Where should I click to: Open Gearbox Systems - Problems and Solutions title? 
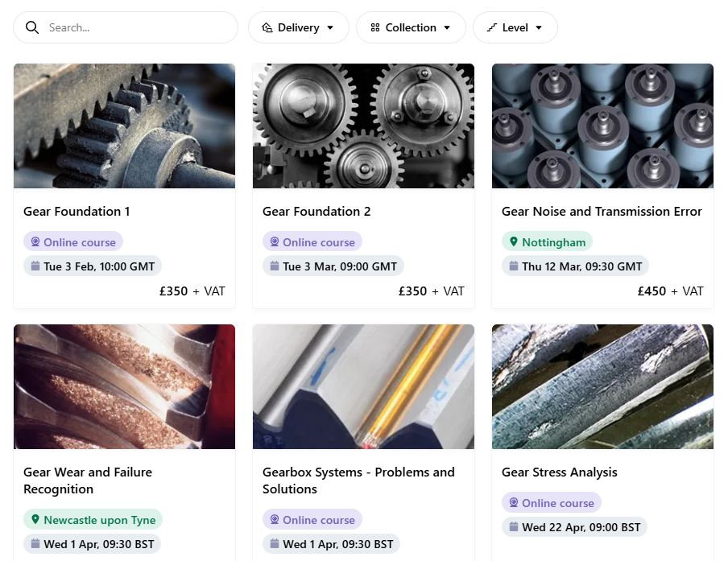358,481
